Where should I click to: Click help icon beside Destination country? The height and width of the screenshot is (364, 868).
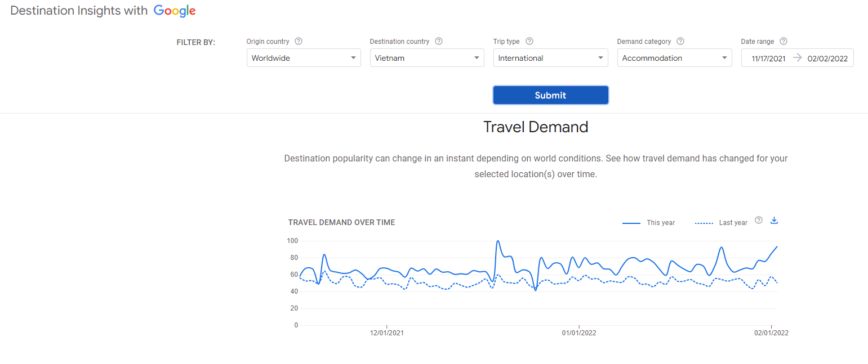click(x=439, y=41)
